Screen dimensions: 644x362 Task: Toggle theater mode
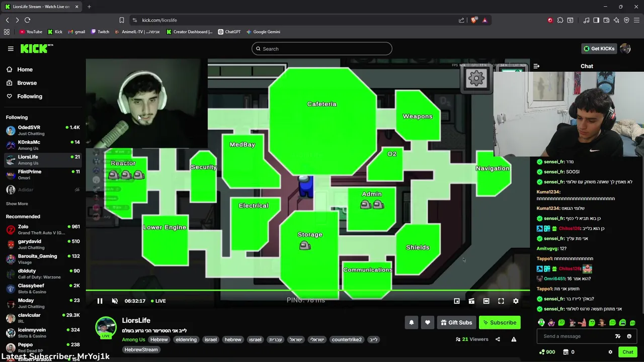point(486,301)
